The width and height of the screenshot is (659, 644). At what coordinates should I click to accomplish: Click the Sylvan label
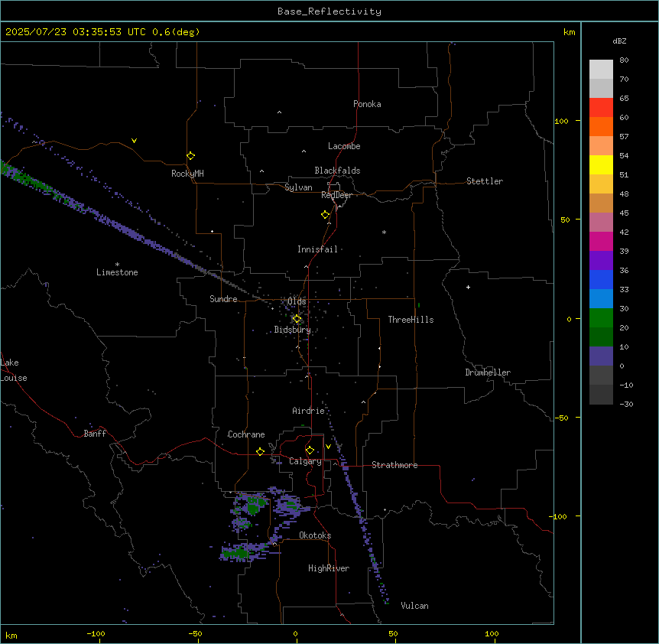click(298, 187)
